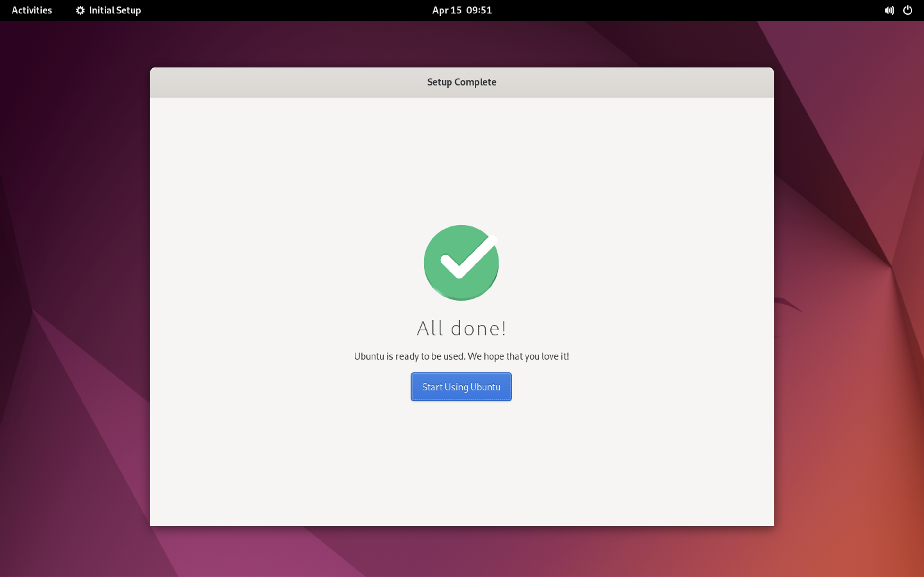Click the 'We hope that you love it!' sentence

518,356
